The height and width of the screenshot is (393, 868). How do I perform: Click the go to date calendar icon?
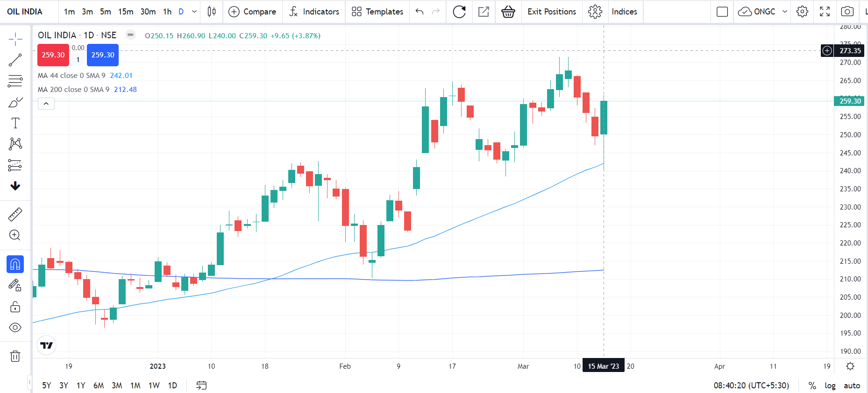[x=201, y=386]
